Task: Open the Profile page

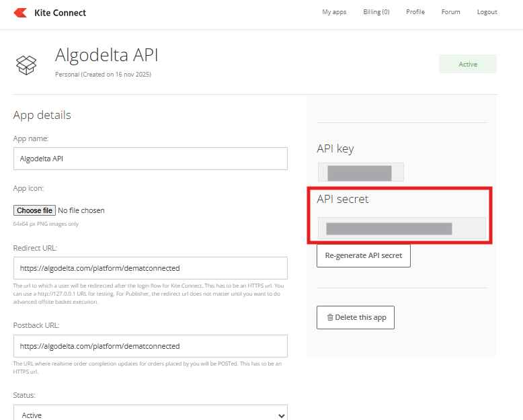Action: [415, 12]
